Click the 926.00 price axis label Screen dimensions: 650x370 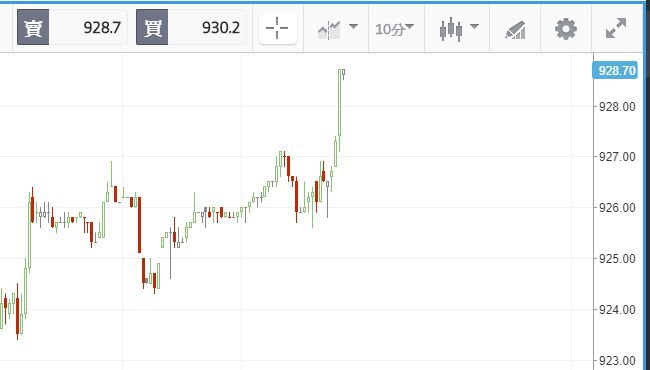coord(617,208)
